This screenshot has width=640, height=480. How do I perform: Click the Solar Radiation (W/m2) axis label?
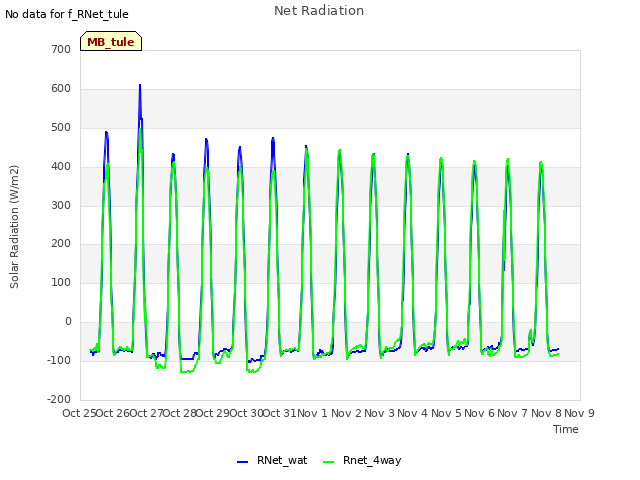(14, 227)
